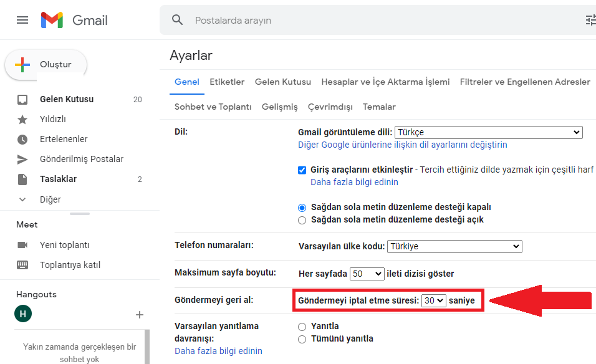Select Tümünü yanıtla radio option

[302, 339]
